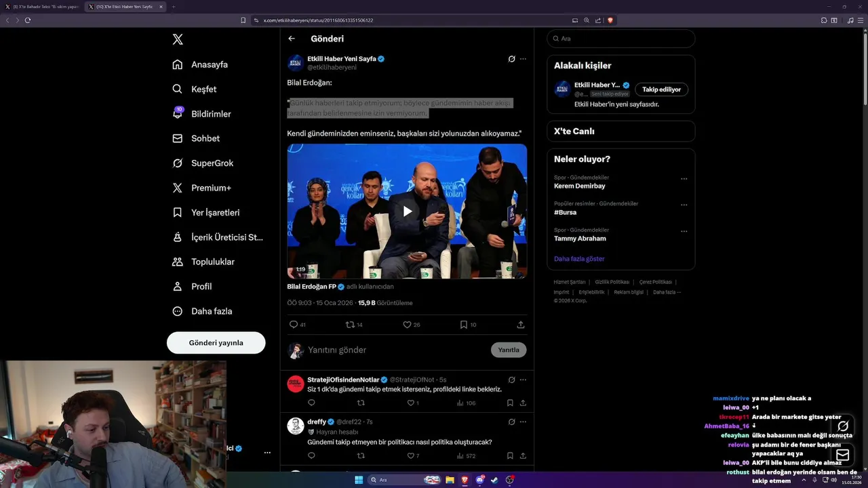Open Hizmet Şartları footer link
Image resolution: width=868 pixels, height=488 pixels.
click(570, 282)
